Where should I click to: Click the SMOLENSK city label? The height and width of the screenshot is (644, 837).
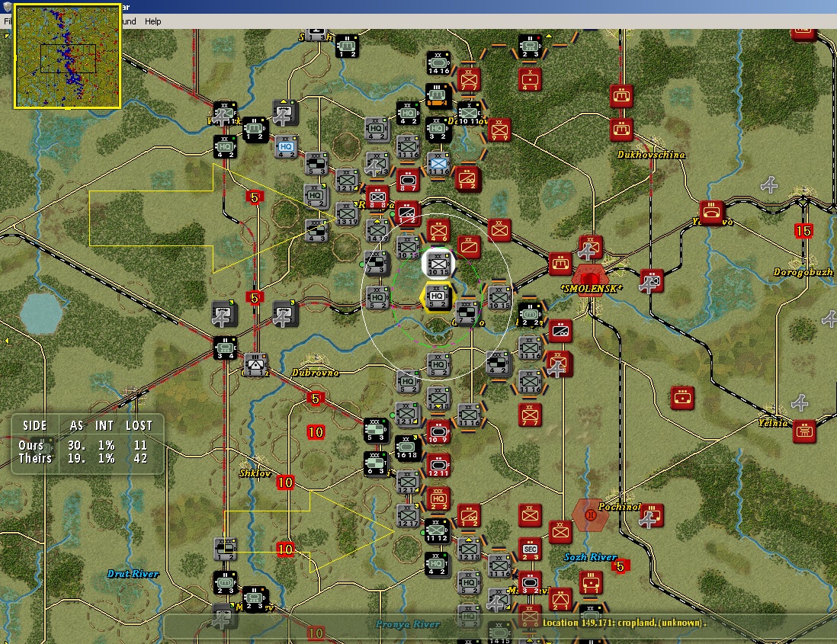590,289
